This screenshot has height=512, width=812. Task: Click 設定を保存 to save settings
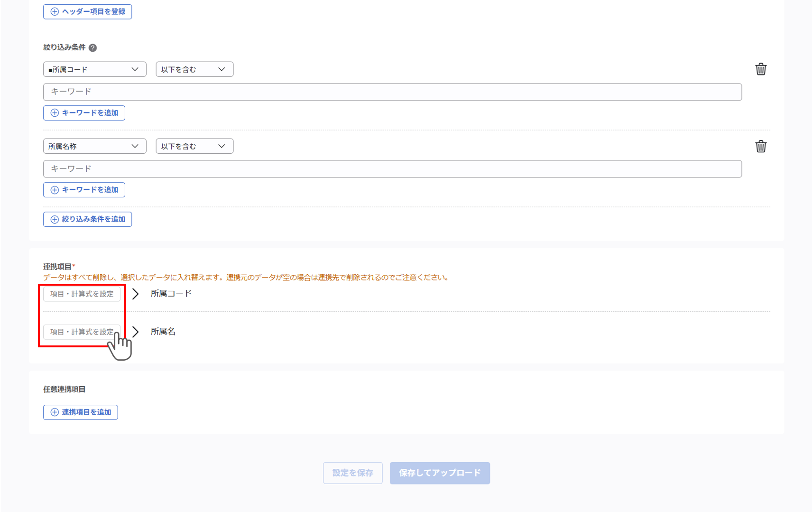352,473
